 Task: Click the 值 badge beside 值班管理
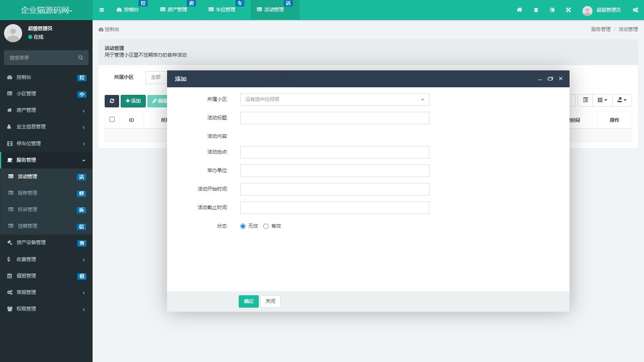point(82,276)
